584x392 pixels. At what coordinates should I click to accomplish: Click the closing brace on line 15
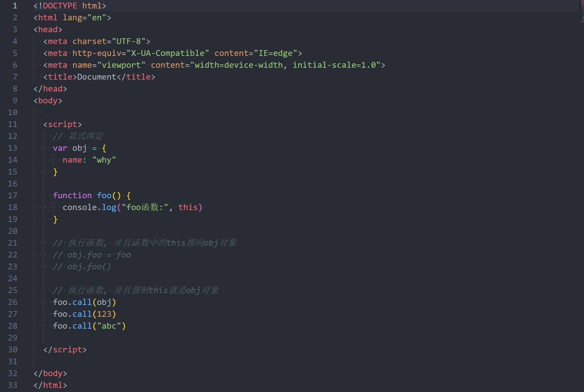[x=55, y=172]
